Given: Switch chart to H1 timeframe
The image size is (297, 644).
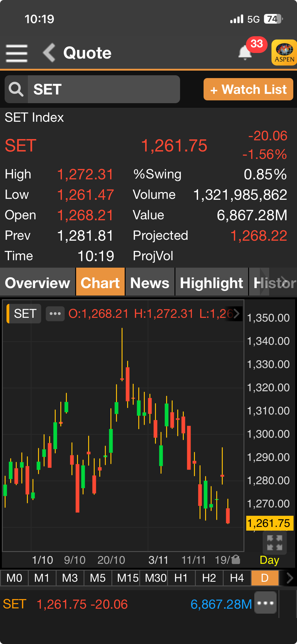Looking at the screenshot, I should click(x=181, y=578).
